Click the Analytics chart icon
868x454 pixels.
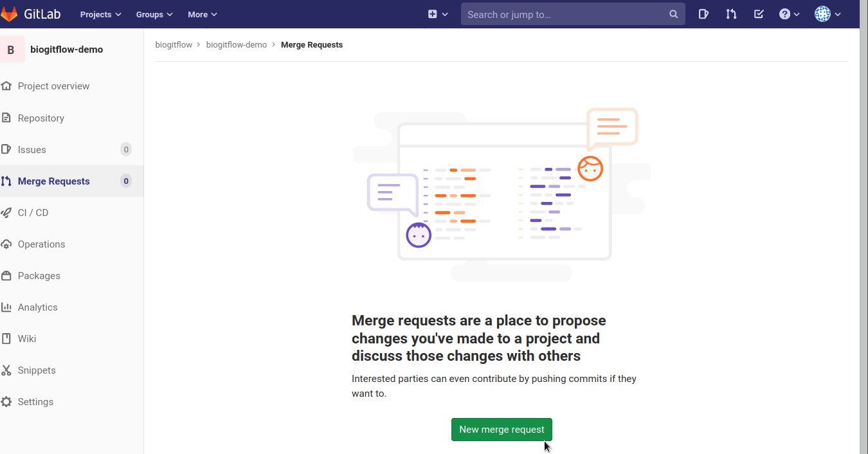[x=6, y=307]
